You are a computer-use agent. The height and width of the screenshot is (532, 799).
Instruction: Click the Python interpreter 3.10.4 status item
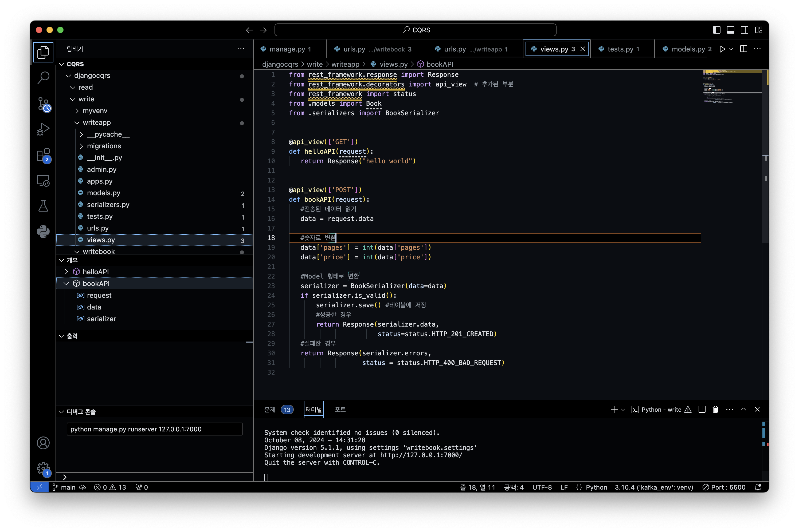pos(654,487)
